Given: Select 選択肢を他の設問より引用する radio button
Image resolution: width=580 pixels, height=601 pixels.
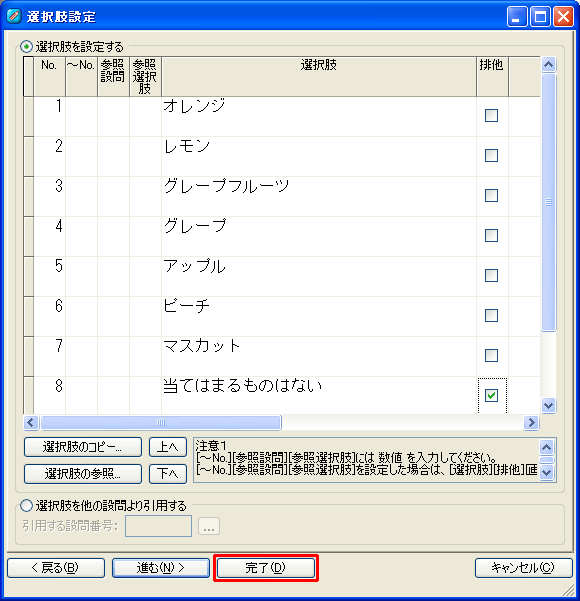Looking at the screenshot, I should coord(26,506).
